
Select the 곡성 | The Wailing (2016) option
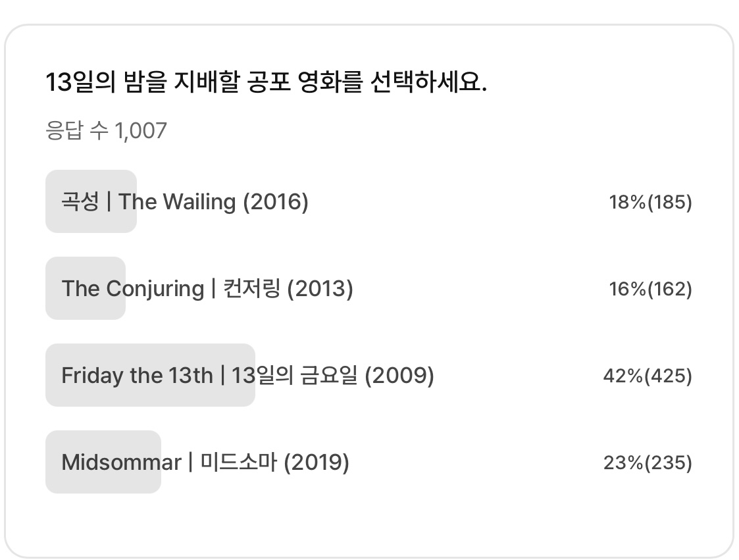tap(184, 201)
